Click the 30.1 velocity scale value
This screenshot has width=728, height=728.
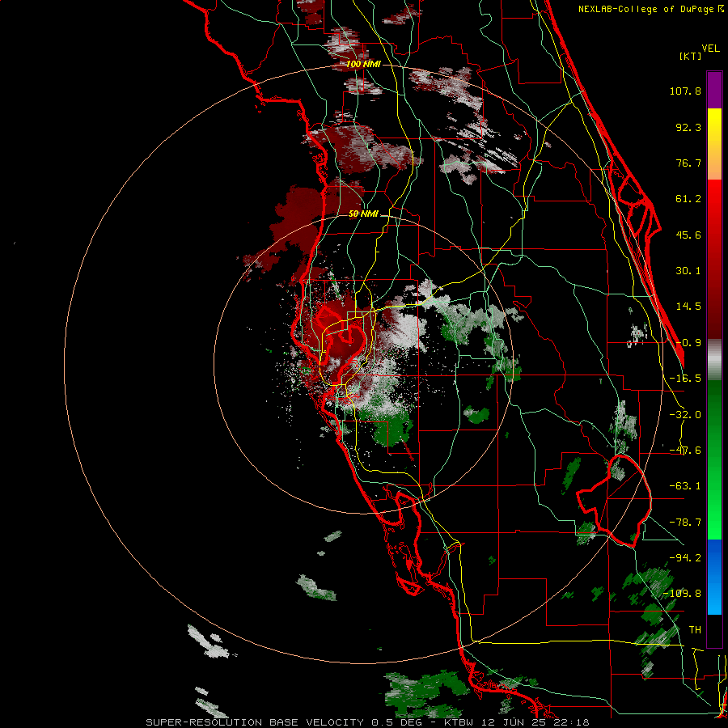(688, 271)
